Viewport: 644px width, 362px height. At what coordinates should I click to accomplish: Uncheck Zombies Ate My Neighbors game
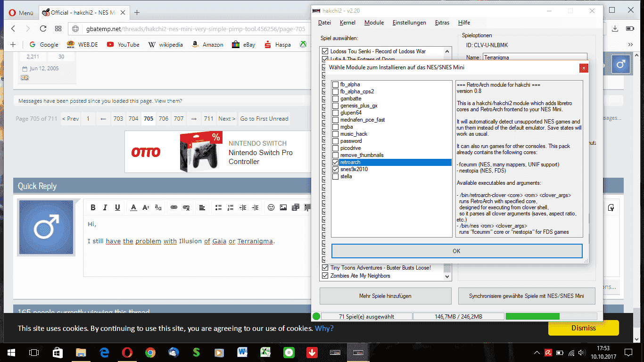tap(325, 276)
